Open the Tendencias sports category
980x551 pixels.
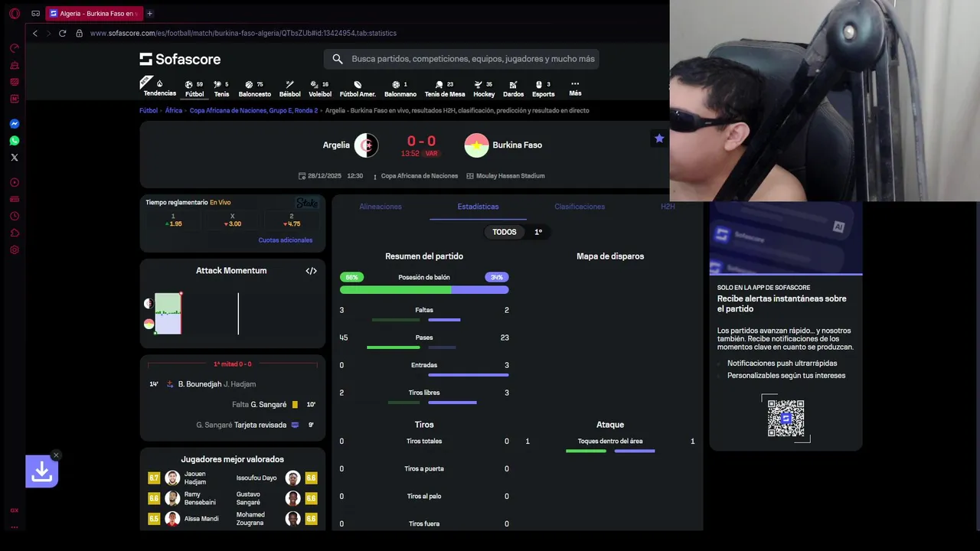pos(159,88)
